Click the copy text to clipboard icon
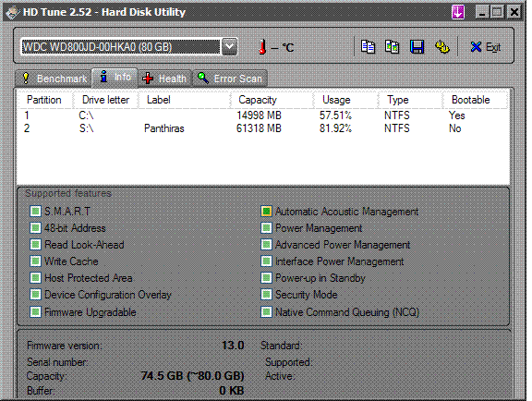 pyautogui.click(x=368, y=47)
